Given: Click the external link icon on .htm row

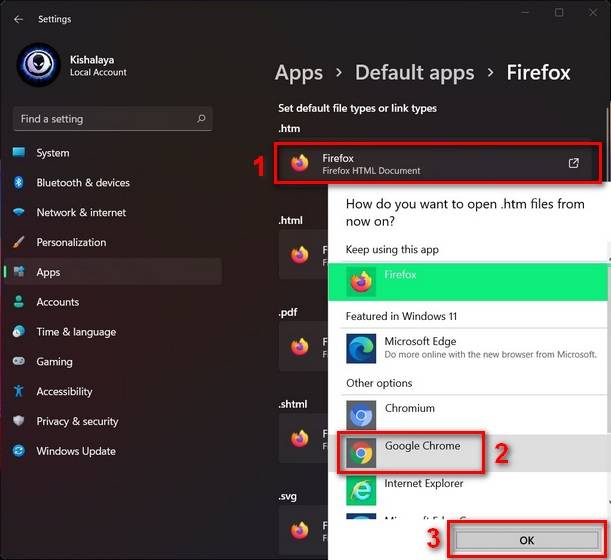Looking at the screenshot, I should pos(574,164).
